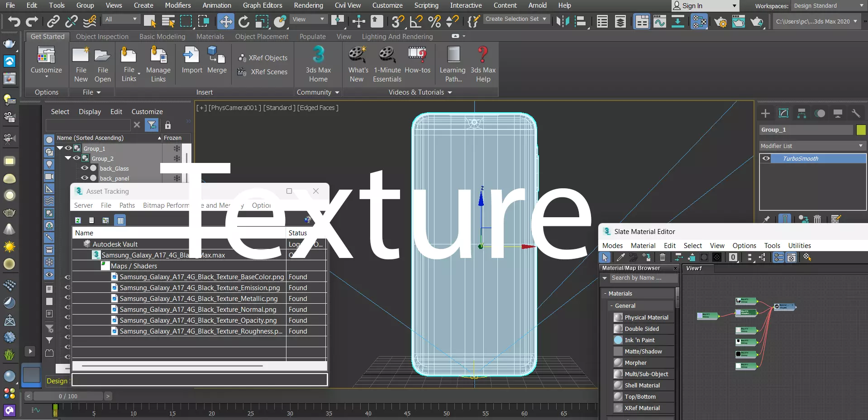Click Assign Material to Selection in Slate

tap(646, 257)
